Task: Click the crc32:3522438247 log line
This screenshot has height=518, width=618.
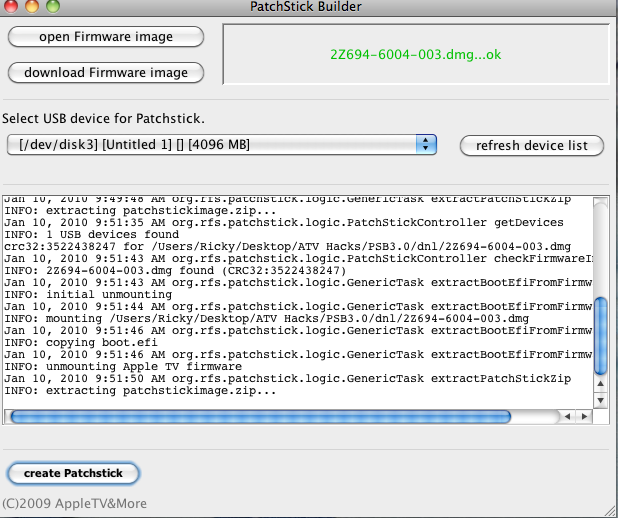Action: (287, 246)
